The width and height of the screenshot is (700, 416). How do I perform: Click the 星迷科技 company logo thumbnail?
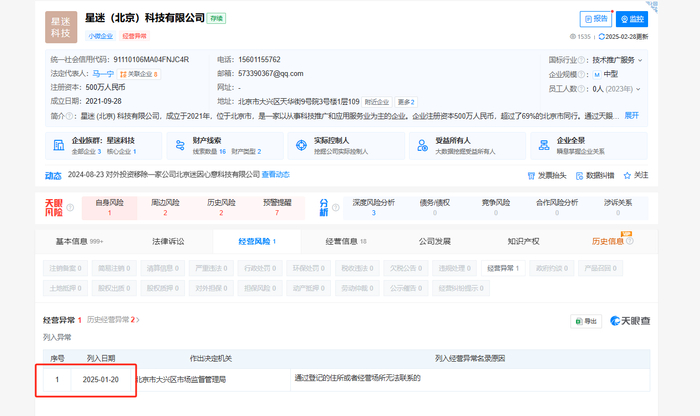(x=61, y=27)
